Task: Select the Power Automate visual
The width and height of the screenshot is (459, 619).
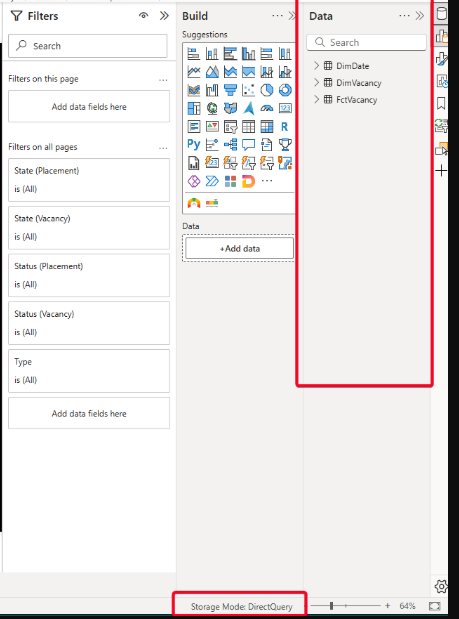Action: tap(212, 181)
